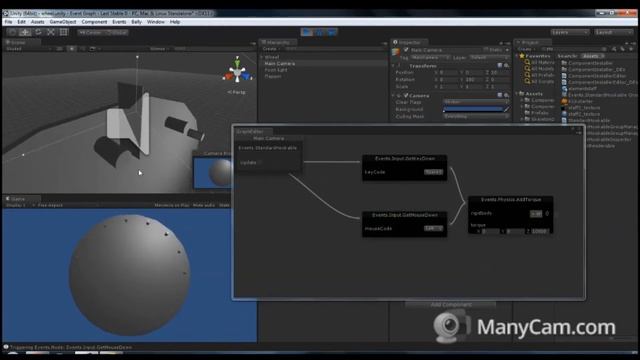This screenshot has height=360, width=640.
Task: Open the Gizmos dropdown in Scene view
Action: pos(159,49)
